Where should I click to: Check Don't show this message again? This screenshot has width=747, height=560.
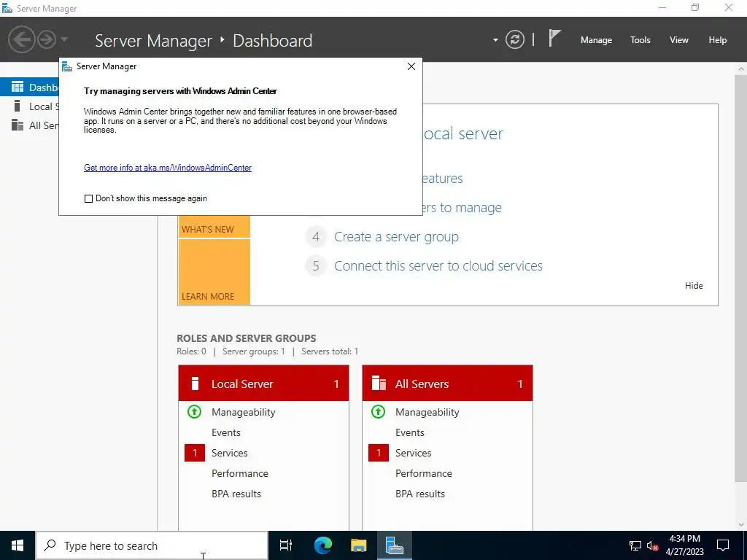[x=88, y=198]
